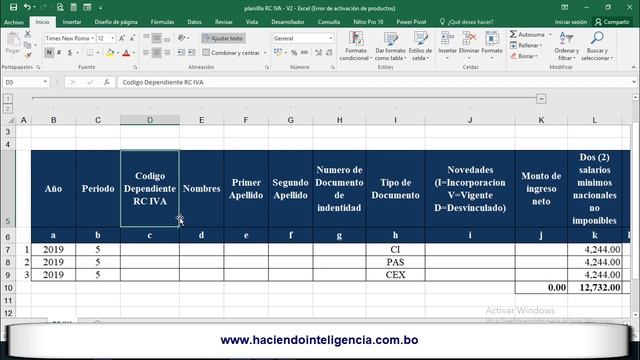640x360 pixels.
Task: Align cell content to top
Action: pos(146,38)
